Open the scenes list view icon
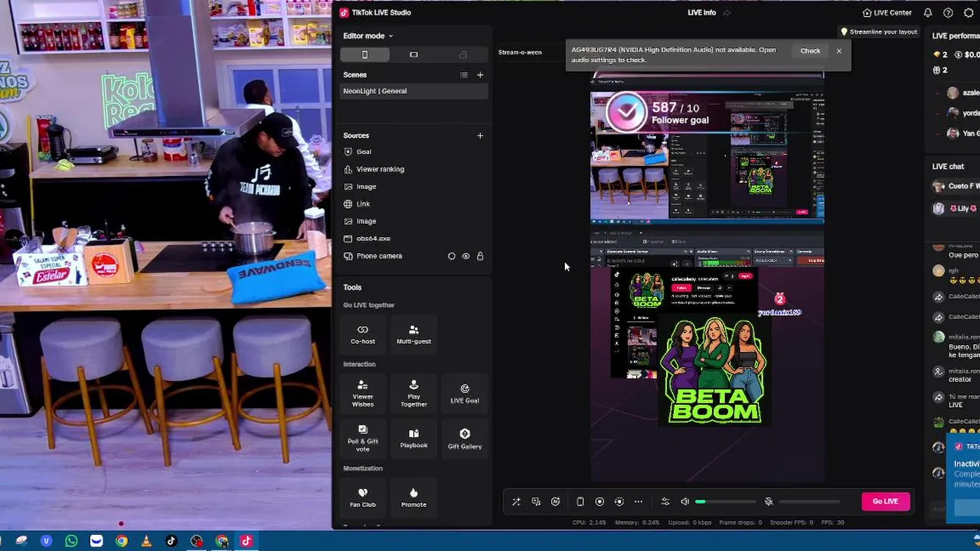Screen dimensions: 980x551 (463, 75)
